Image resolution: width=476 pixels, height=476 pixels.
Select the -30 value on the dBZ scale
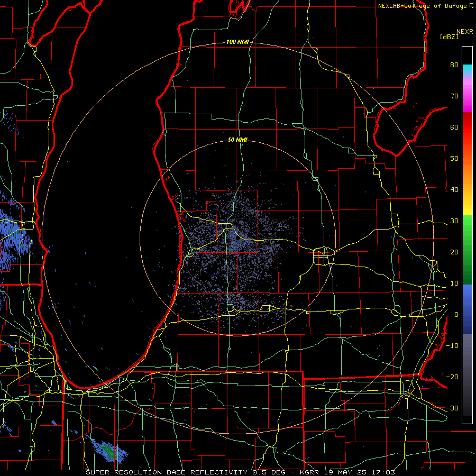pyautogui.click(x=452, y=408)
